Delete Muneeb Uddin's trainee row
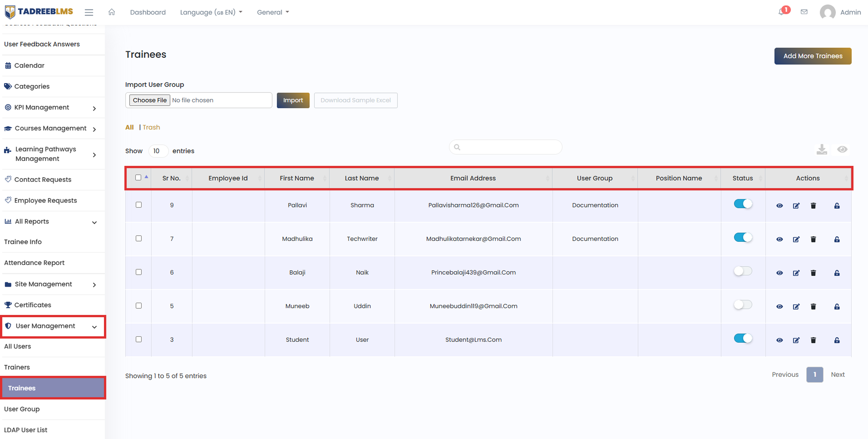Screen dimensions: 868x439 [x=813, y=306]
